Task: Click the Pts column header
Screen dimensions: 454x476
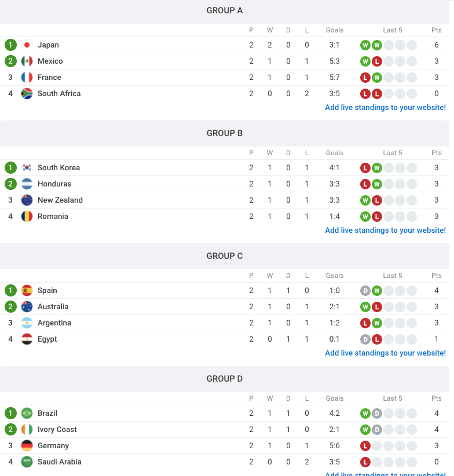Action: (x=436, y=30)
